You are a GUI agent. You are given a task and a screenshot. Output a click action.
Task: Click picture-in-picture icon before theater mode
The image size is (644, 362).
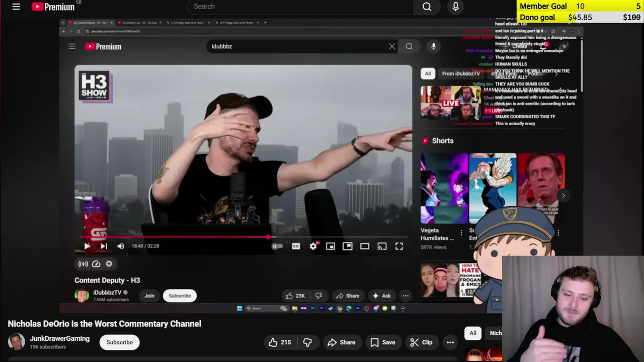[347, 246]
